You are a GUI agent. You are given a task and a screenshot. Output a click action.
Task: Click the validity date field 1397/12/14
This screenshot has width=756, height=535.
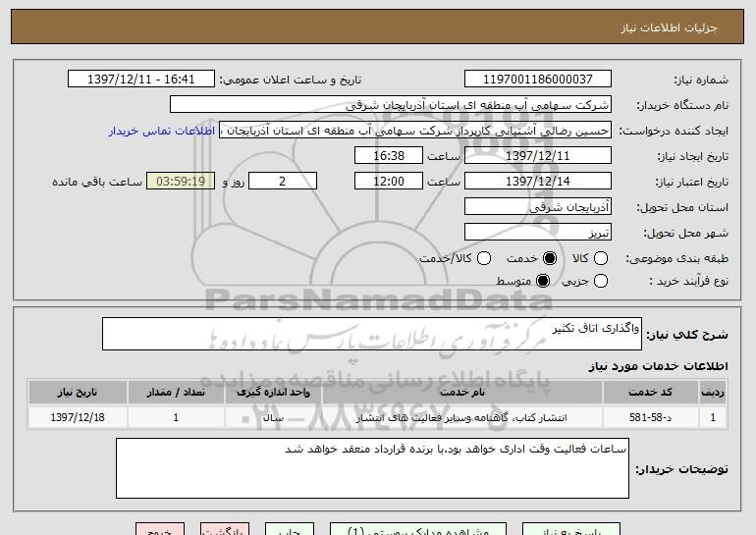coord(538,182)
